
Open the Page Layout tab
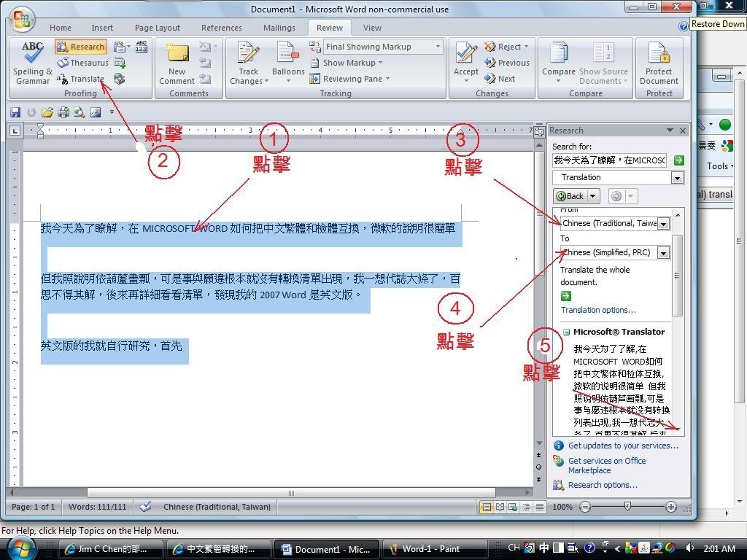point(158,28)
